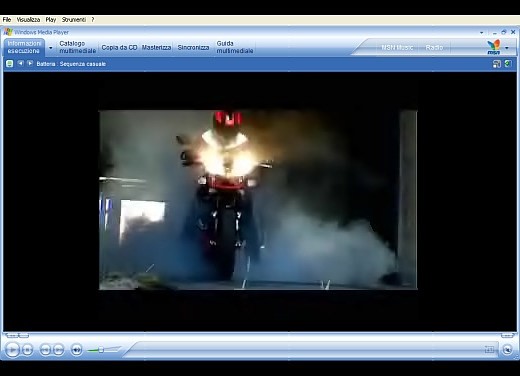Click the Stop button
Image resolution: width=520 pixels, height=376 pixels.
pos(28,350)
